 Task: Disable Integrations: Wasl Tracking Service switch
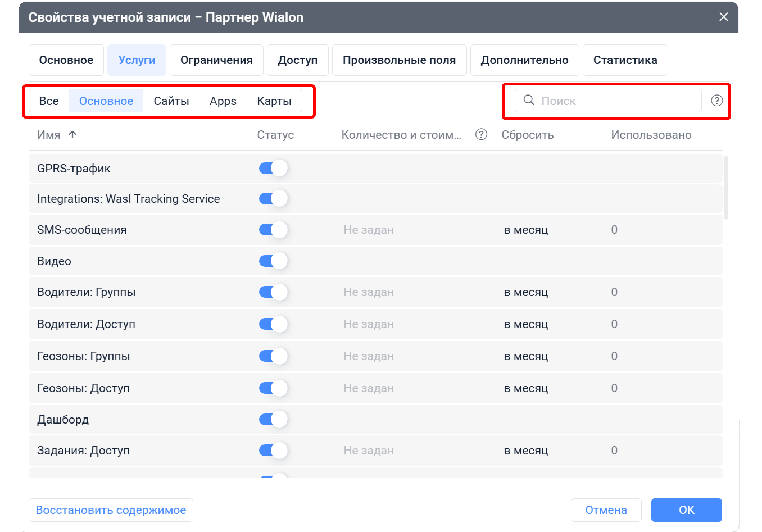(x=273, y=198)
